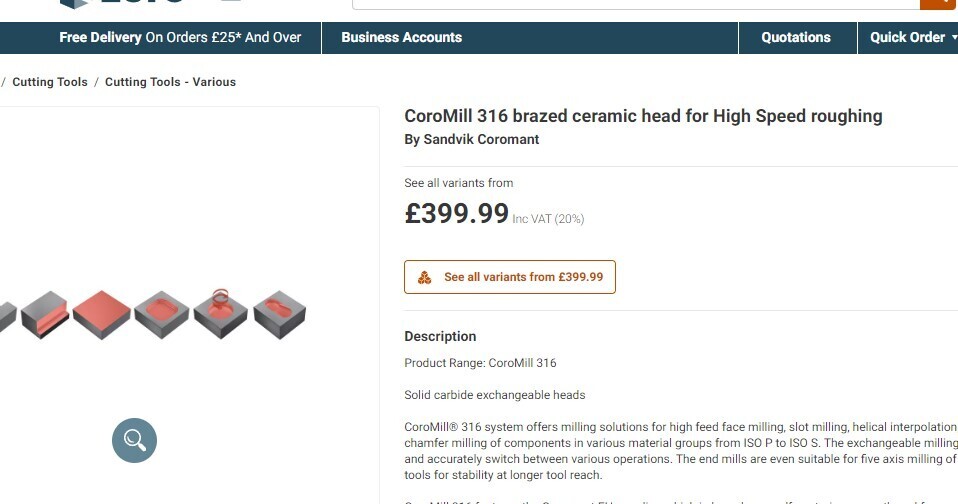958x504 pixels.
Task: Click the magnifier zoom icon on product image
Action: [x=135, y=440]
